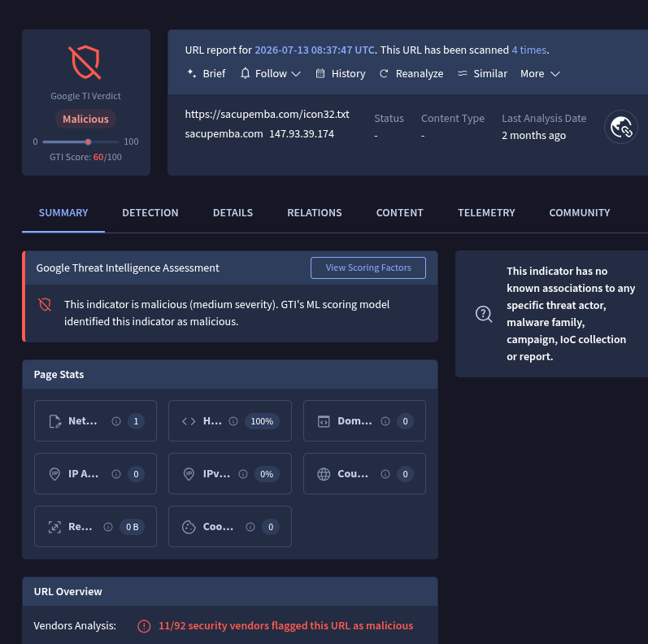The height and width of the screenshot is (644, 648).
Task: Click the '2 months ago' analysis date
Action: (533, 136)
